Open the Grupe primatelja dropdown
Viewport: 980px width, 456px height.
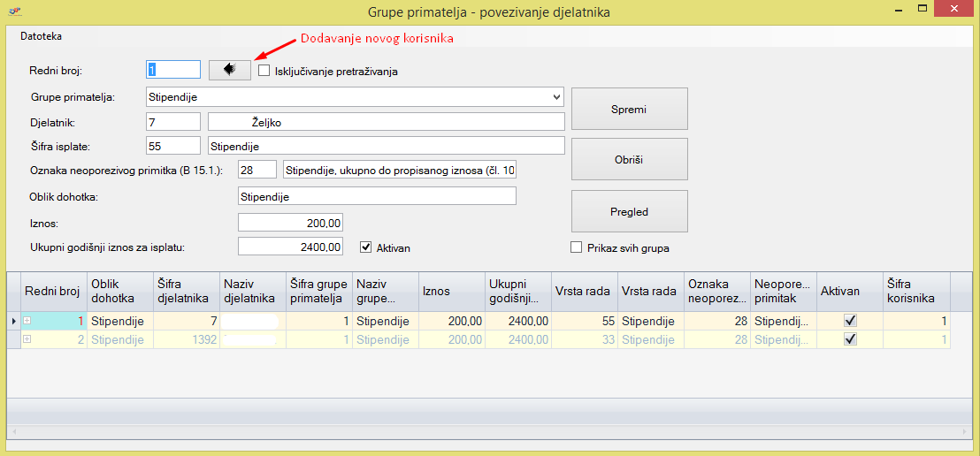point(556,96)
